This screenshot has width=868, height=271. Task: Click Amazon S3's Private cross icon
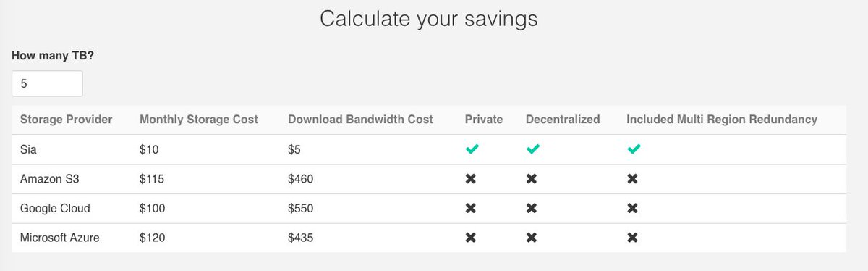click(471, 178)
